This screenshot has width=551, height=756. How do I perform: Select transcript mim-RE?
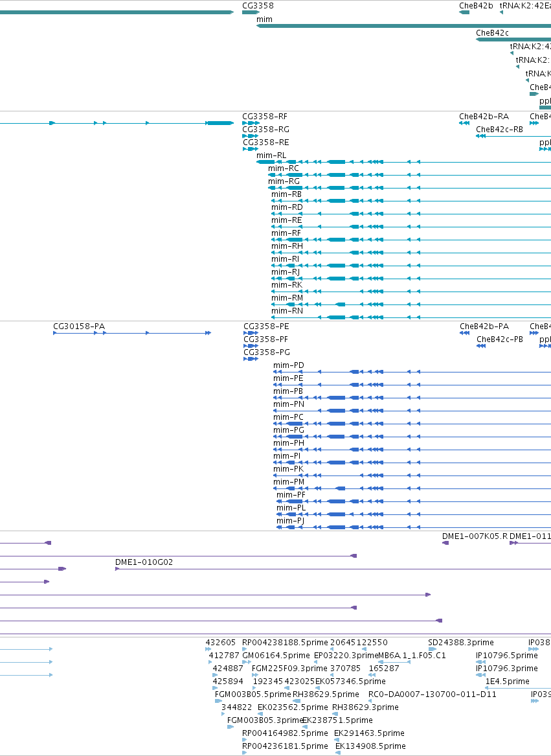(x=286, y=221)
